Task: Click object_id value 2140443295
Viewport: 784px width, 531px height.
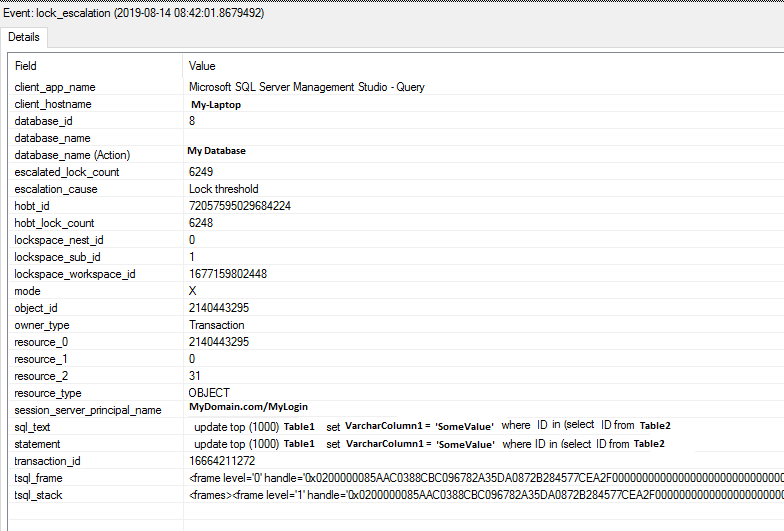Action: coord(219,308)
